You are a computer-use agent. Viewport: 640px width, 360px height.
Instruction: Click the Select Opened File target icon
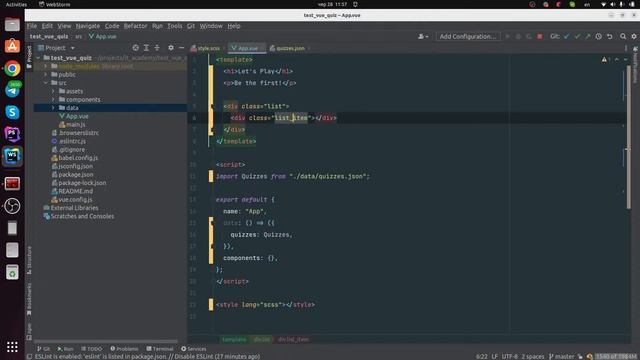[136, 48]
